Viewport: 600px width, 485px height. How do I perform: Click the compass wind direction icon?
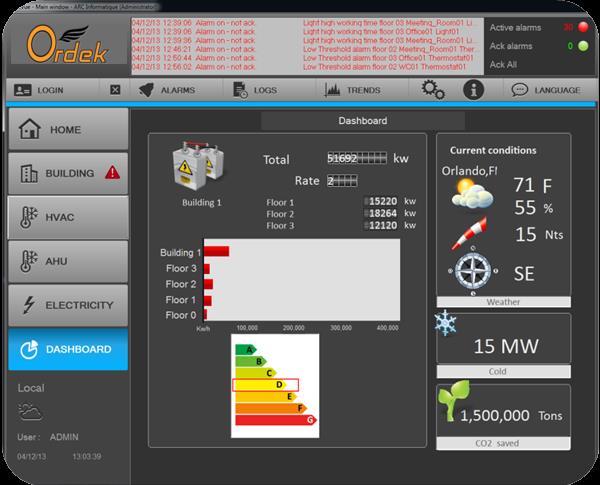tap(470, 270)
